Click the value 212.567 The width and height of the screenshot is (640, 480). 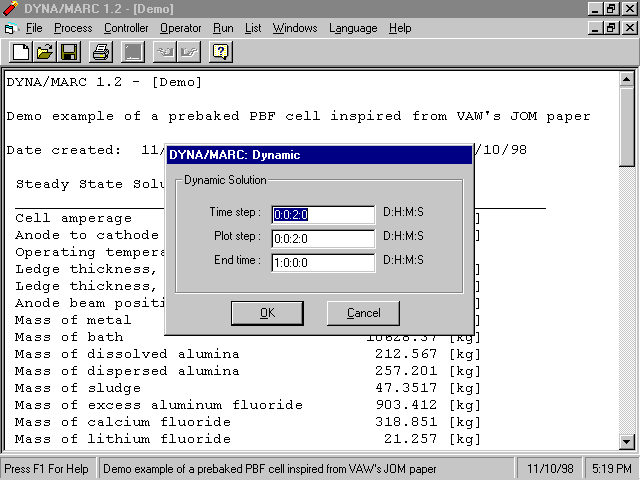tap(406, 354)
